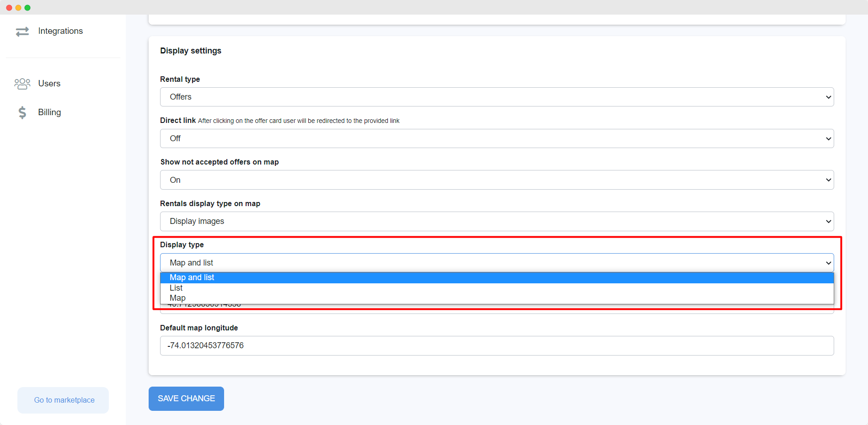This screenshot has height=425, width=868.
Task: Open the Rental type dropdown
Action: tap(497, 97)
